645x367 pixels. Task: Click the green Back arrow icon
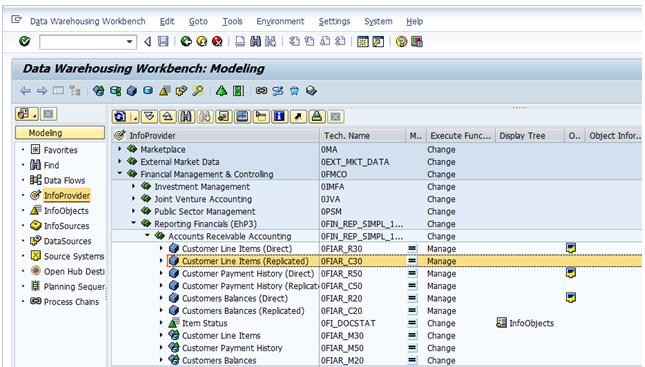click(186, 42)
